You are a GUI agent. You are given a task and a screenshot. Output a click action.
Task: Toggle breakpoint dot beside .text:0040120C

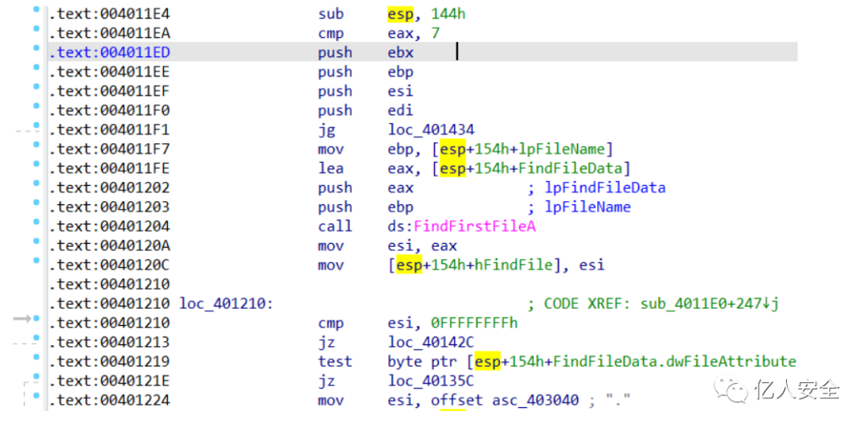pyautogui.click(x=36, y=260)
